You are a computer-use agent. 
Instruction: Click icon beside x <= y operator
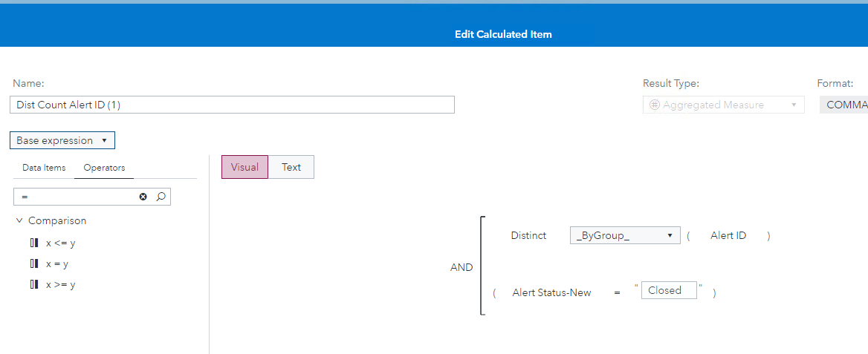click(34, 243)
